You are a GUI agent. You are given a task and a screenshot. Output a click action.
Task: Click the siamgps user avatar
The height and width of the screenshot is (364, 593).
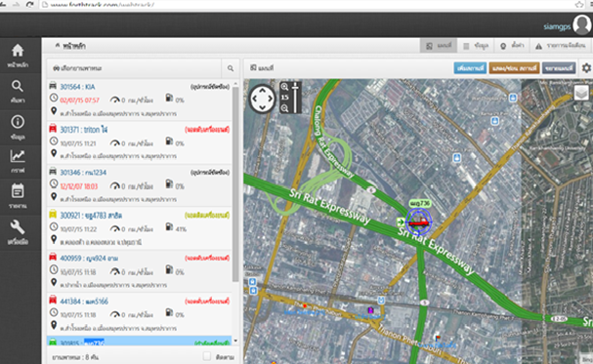point(581,24)
